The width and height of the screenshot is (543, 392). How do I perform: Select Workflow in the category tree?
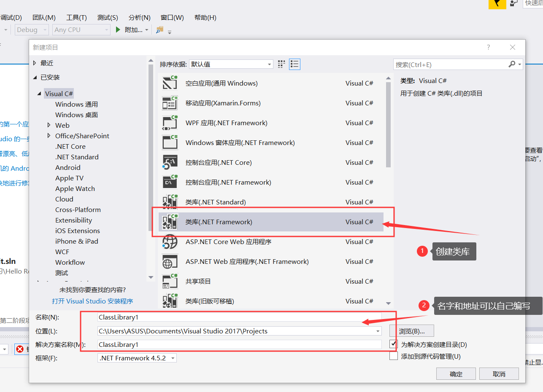click(x=70, y=262)
